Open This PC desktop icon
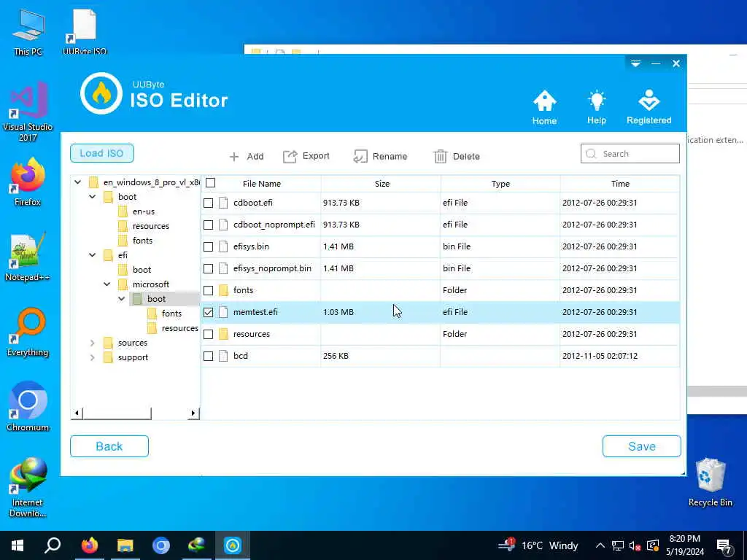This screenshot has width=747, height=560. pos(28,32)
